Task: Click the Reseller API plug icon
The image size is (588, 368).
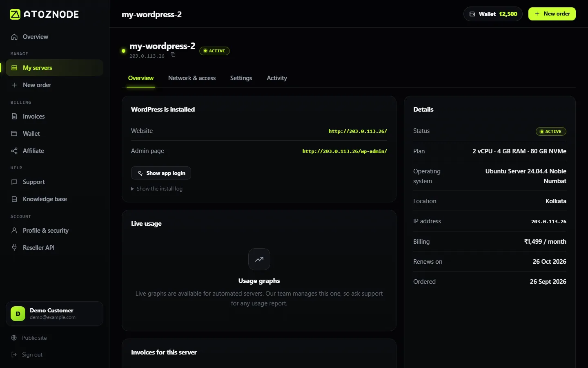Action: click(x=14, y=248)
